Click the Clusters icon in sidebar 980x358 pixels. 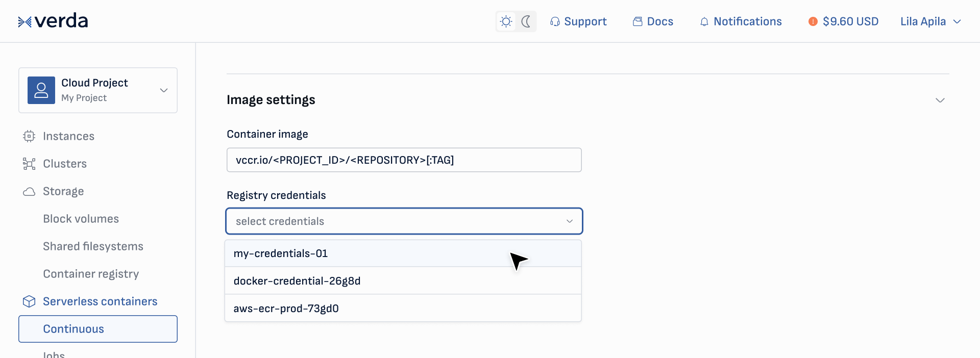point(29,164)
